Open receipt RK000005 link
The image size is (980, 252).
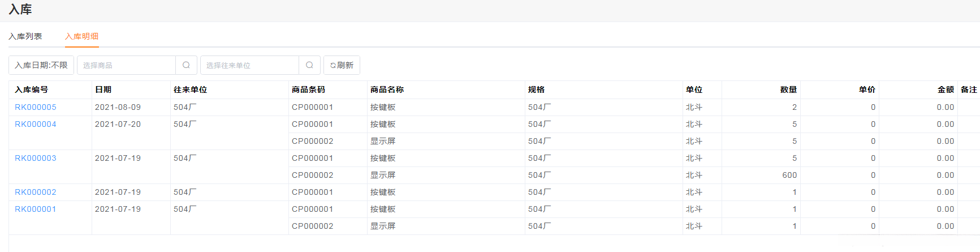point(36,107)
